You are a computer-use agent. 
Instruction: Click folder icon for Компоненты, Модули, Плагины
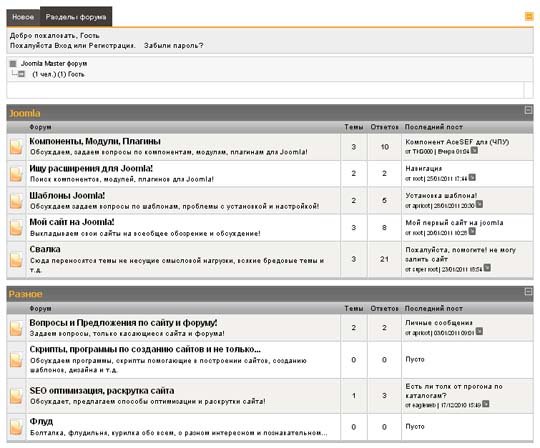(16, 147)
